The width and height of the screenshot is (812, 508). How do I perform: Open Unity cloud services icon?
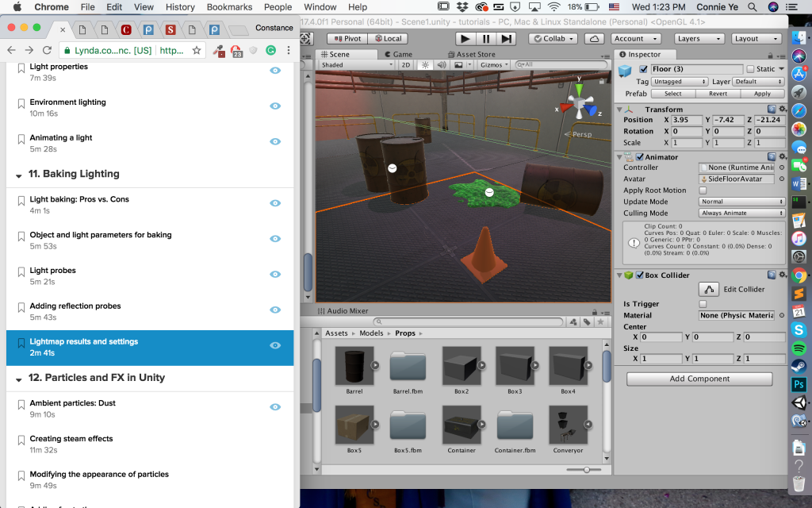pos(595,38)
